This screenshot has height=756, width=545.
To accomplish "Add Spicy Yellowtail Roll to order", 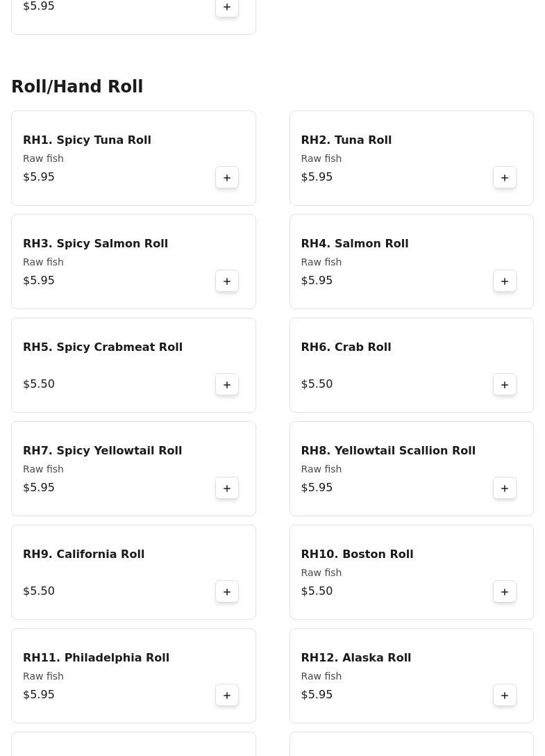I will [x=227, y=488].
